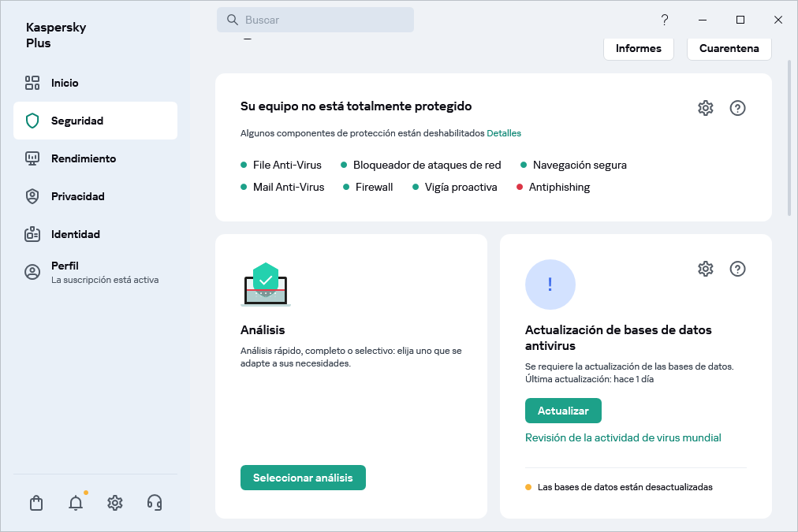
Task: Open Detalles link for disabled components
Action: pos(504,133)
